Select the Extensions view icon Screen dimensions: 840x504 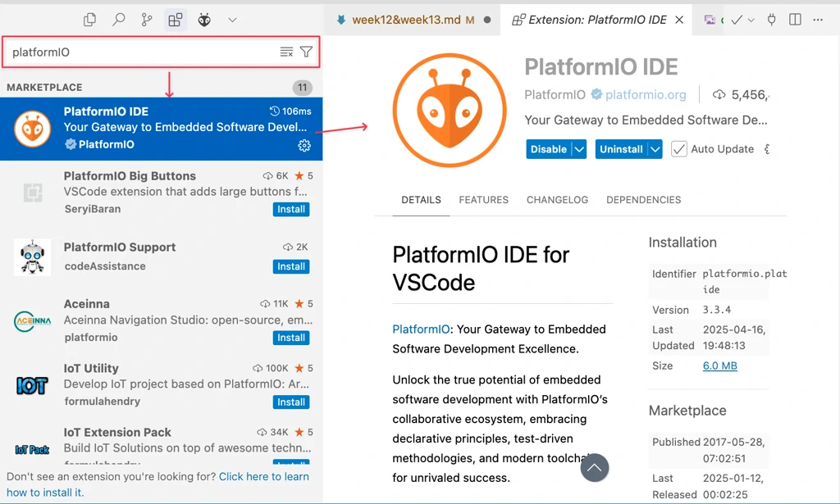coord(176,20)
